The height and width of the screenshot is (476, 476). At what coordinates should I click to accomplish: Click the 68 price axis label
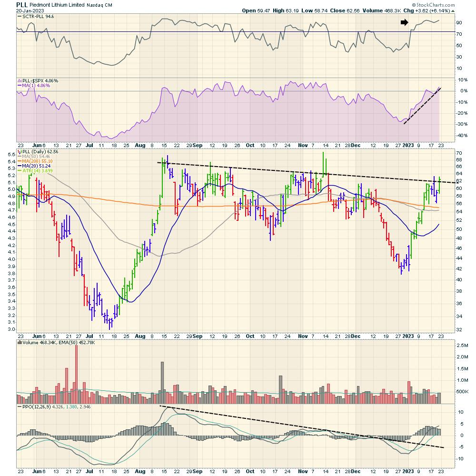[x=459, y=159]
